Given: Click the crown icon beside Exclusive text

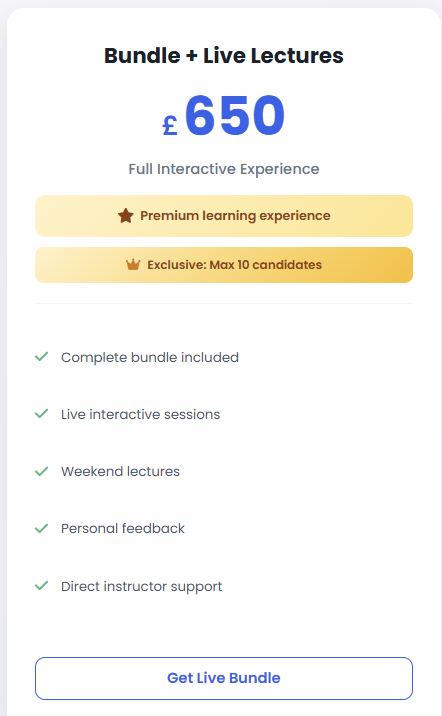Looking at the screenshot, I should tap(133, 264).
